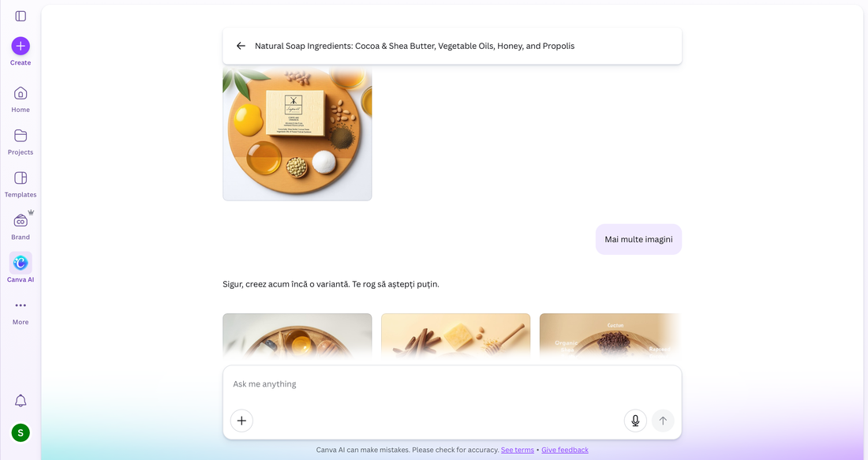Start voice input with microphone button

coord(635,421)
